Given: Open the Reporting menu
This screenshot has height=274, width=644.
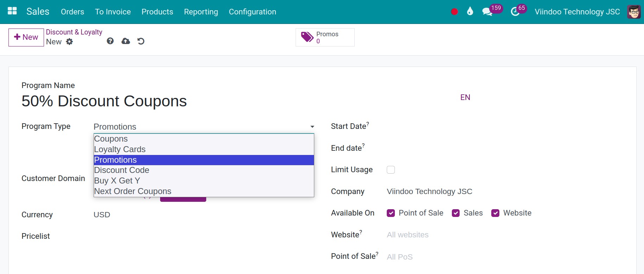Looking at the screenshot, I should [x=201, y=12].
